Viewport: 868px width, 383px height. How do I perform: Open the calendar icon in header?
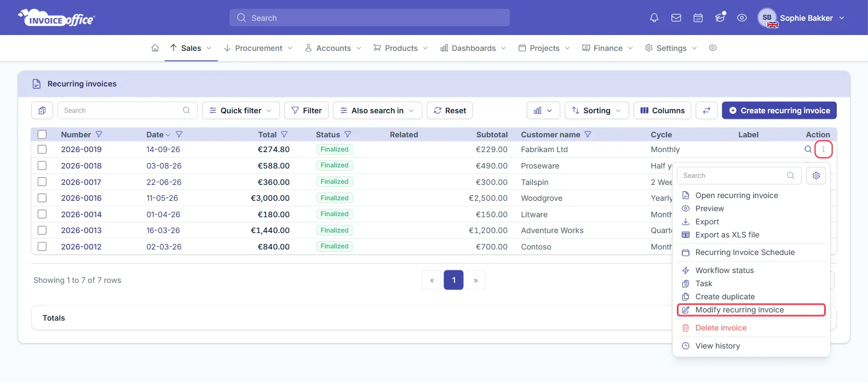pos(698,18)
